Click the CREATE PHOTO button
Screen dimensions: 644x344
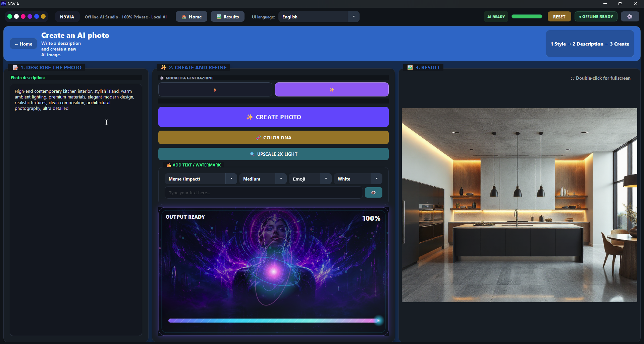273,117
